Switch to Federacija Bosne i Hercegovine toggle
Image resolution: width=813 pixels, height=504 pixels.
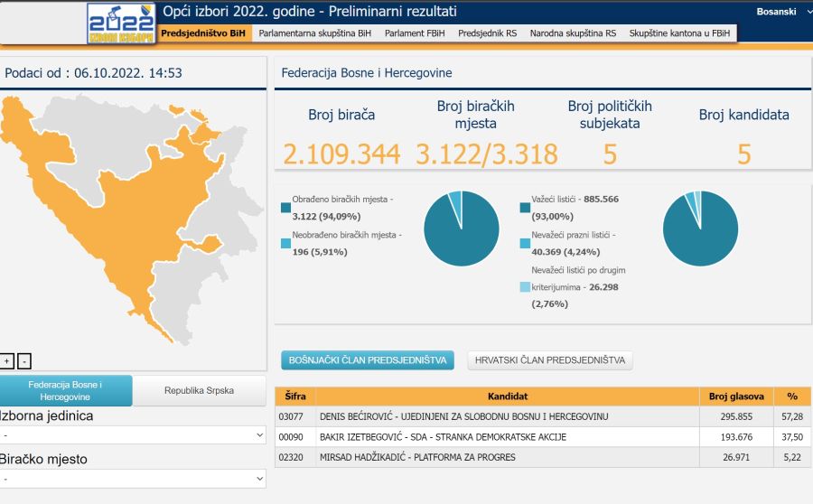pyautogui.click(x=65, y=391)
